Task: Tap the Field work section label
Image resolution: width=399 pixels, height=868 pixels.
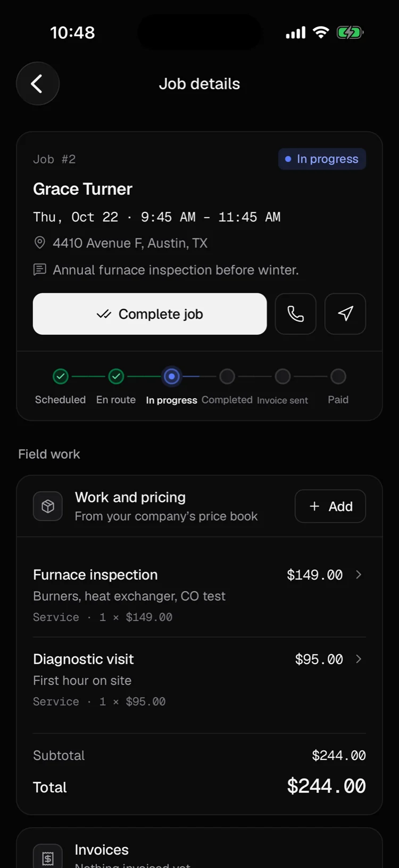Action: [49, 454]
